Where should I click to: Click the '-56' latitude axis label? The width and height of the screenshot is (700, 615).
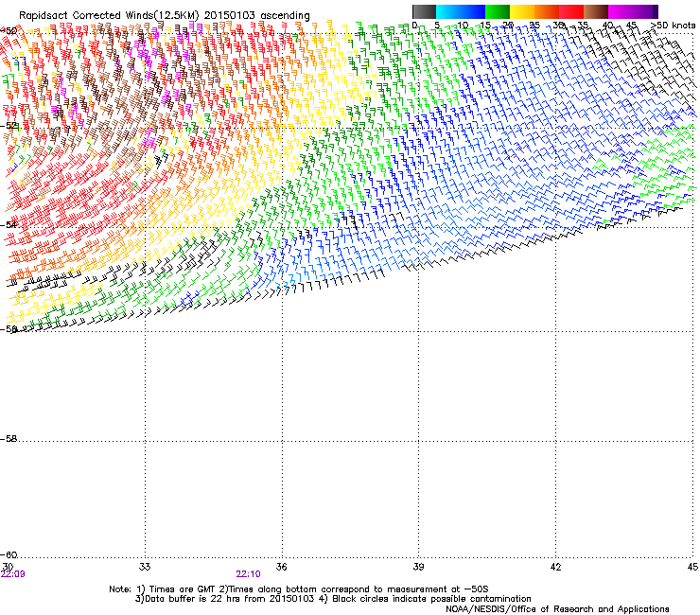point(9,329)
